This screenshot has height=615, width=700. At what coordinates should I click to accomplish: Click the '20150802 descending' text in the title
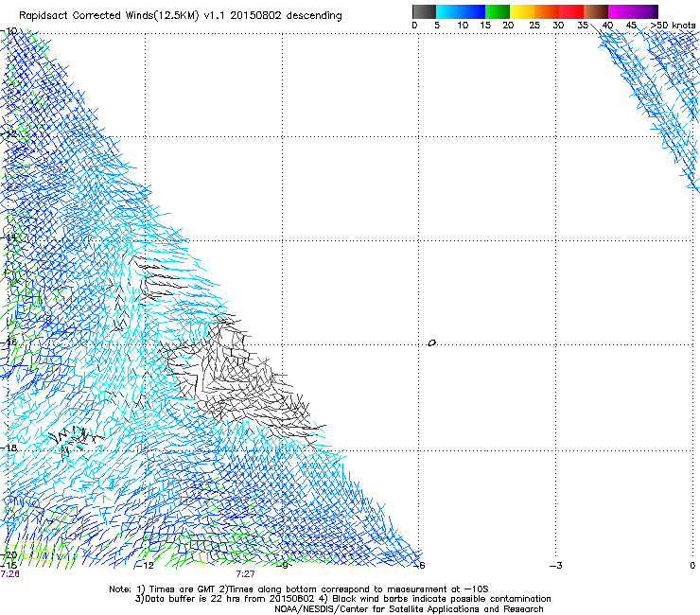point(287,16)
